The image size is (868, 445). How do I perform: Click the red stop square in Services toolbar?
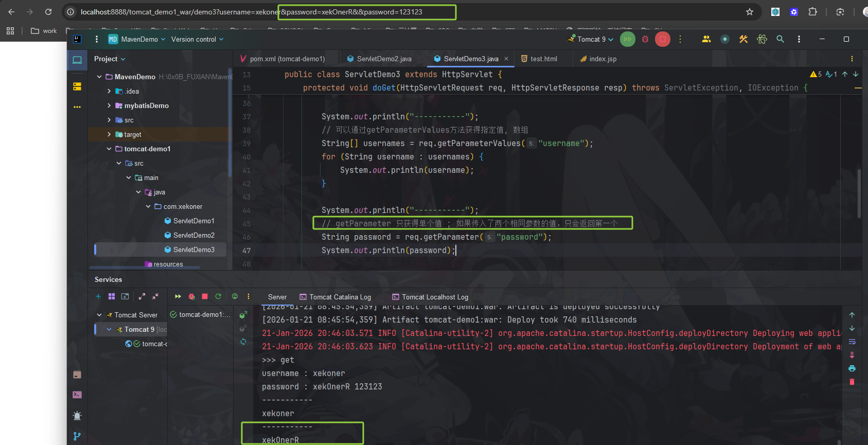click(205, 296)
